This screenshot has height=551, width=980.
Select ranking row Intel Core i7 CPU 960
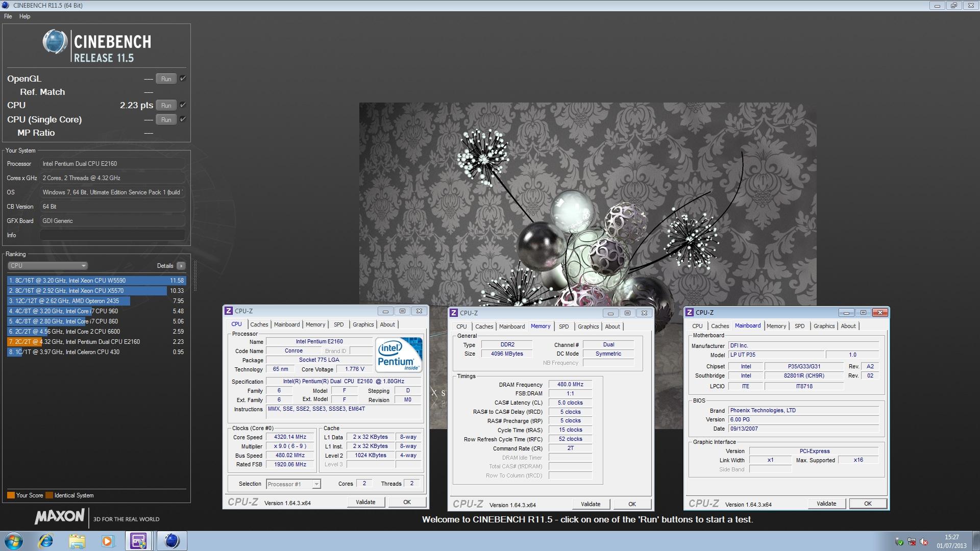96,311
